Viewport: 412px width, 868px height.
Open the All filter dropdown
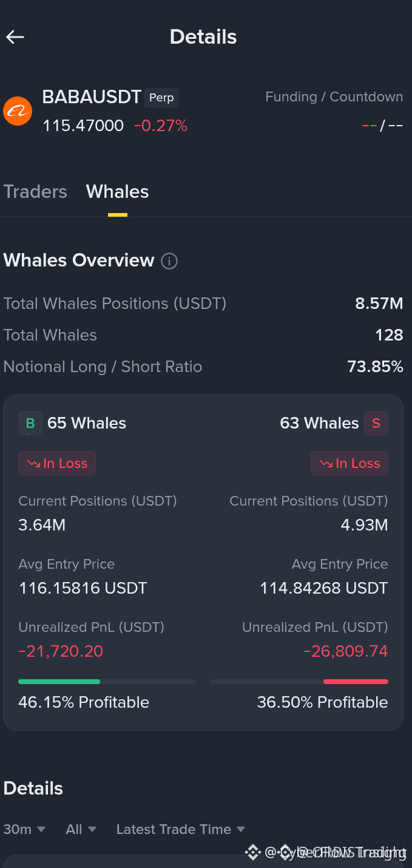coord(81,829)
